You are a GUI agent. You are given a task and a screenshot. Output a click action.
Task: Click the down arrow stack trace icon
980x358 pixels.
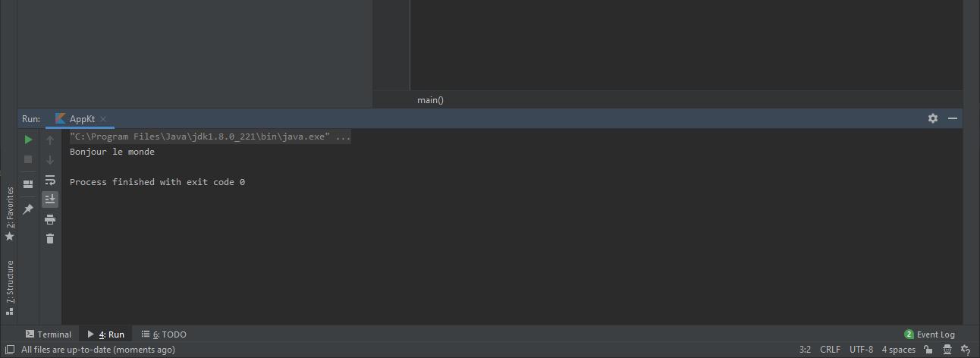50,159
